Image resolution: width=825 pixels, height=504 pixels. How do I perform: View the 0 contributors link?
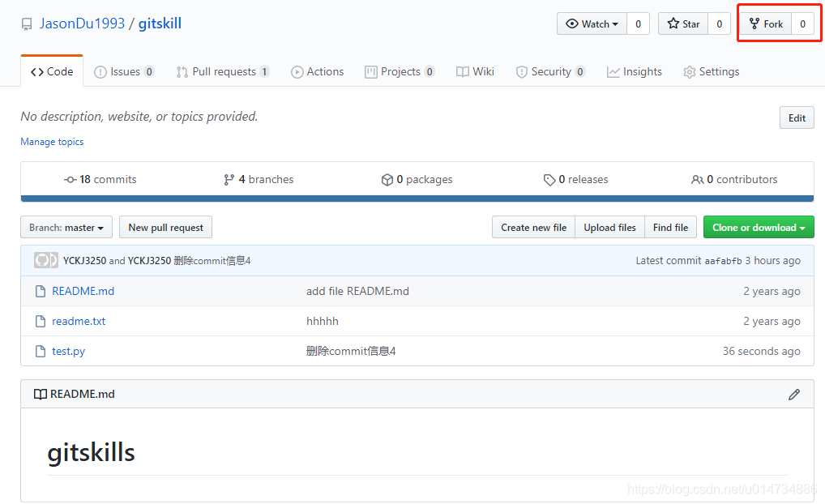734,179
